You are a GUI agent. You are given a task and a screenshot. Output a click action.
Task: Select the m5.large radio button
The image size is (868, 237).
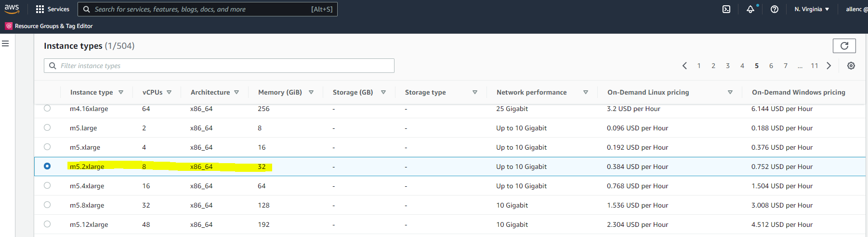[x=47, y=127]
